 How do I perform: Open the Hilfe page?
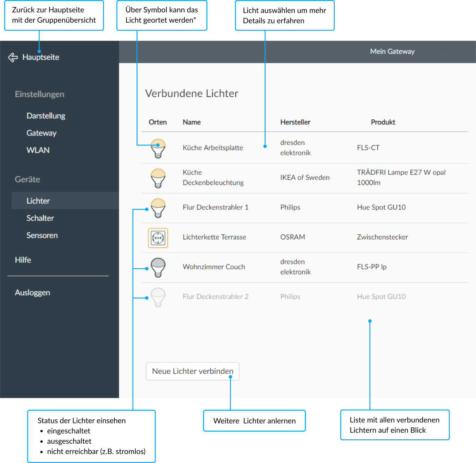pos(23,260)
